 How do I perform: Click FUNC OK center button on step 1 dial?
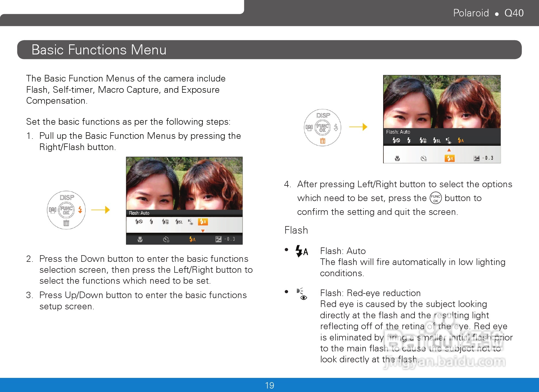66,210
